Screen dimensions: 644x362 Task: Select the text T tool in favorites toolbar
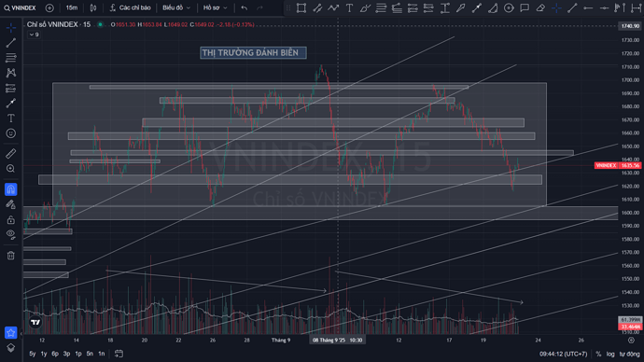[349, 7]
